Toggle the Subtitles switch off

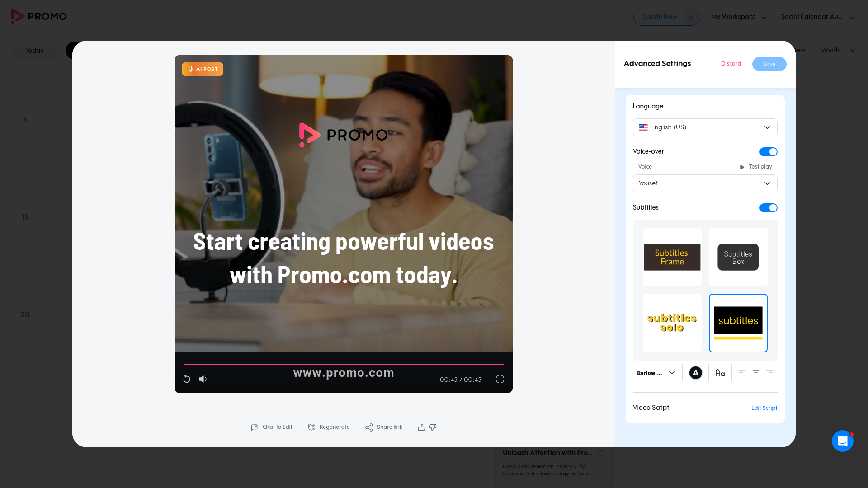point(768,208)
